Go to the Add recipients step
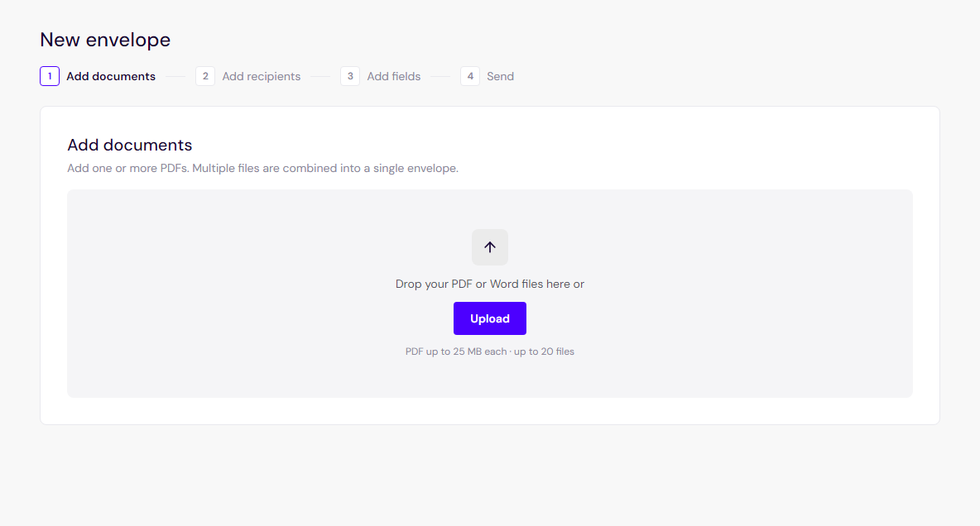The width and height of the screenshot is (980, 526). tap(248, 76)
